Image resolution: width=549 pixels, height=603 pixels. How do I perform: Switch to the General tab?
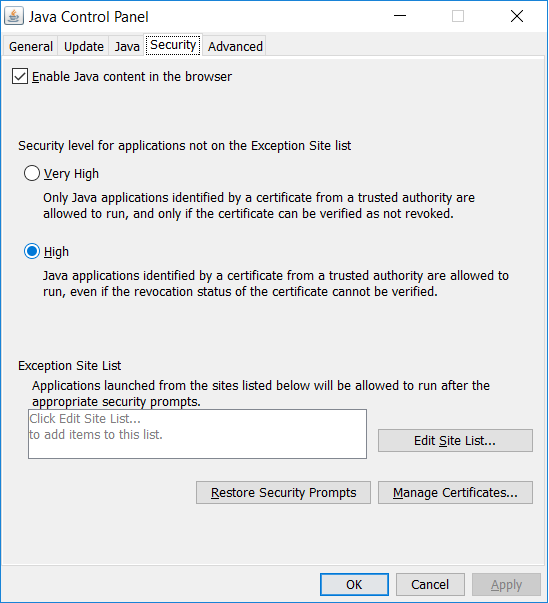click(31, 47)
